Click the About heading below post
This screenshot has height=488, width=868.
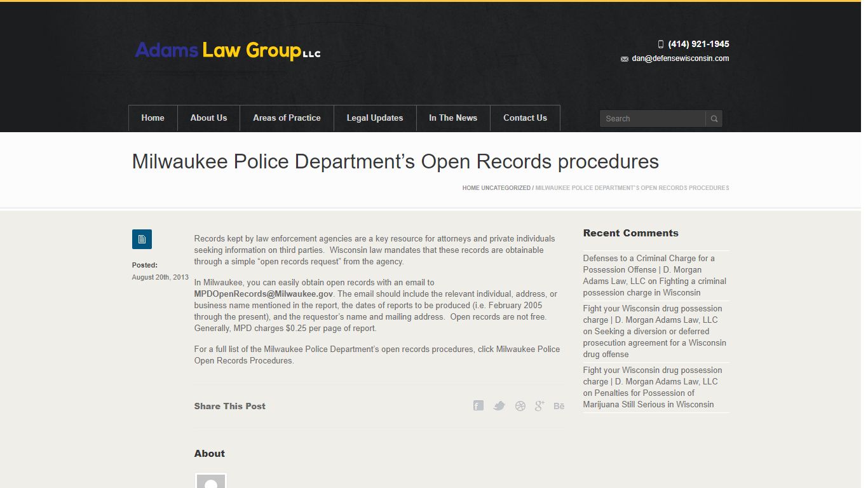[210, 454]
